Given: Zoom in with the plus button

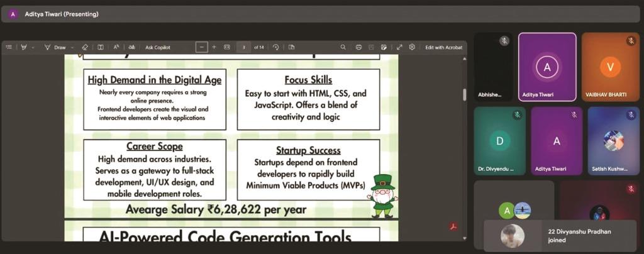Looking at the screenshot, I should point(214,47).
